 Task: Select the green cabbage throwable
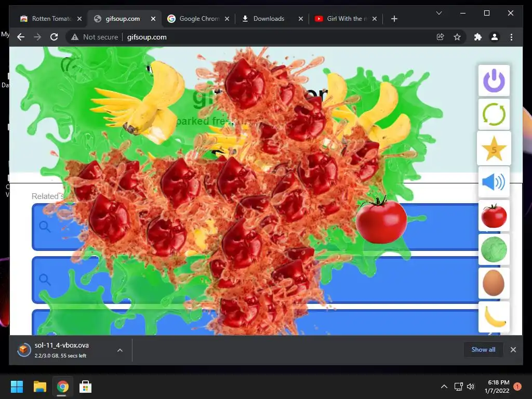(x=494, y=249)
